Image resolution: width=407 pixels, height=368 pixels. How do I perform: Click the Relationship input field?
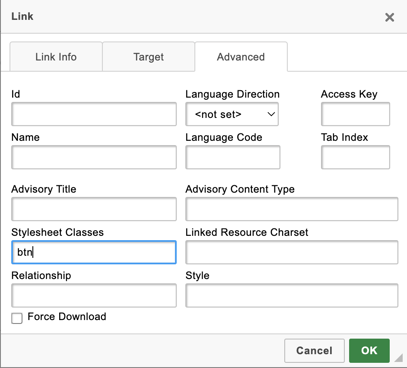[x=94, y=295]
